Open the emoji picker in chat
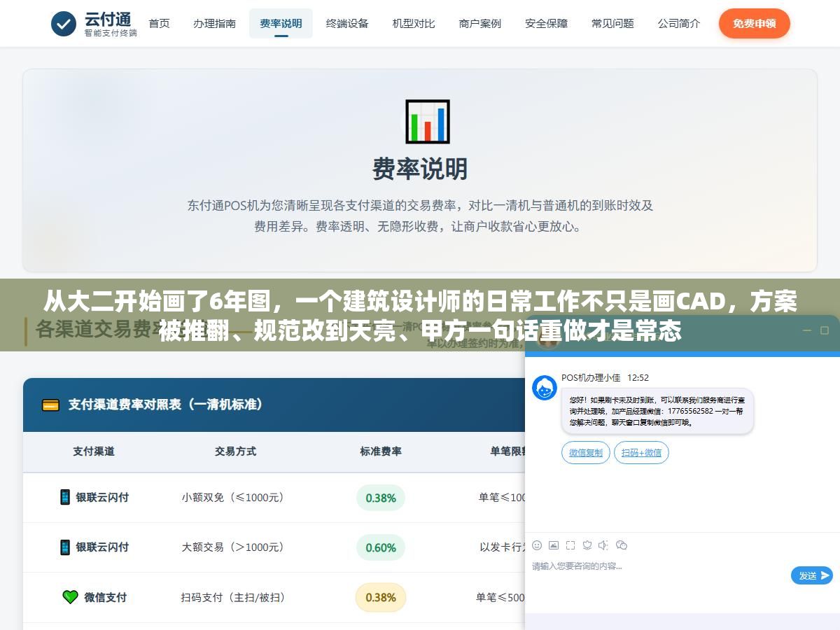Image resolution: width=840 pixels, height=630 pixels. point(537,545)
